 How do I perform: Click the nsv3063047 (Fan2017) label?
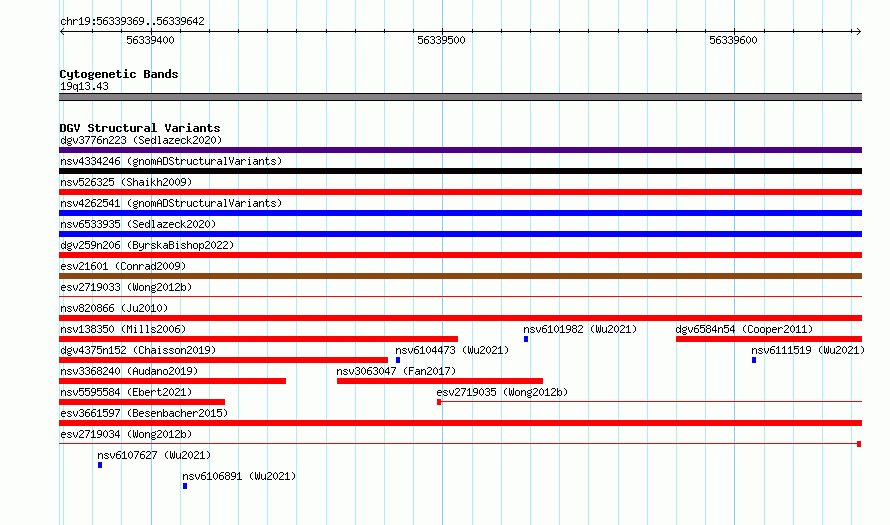(x=396, y=371)
